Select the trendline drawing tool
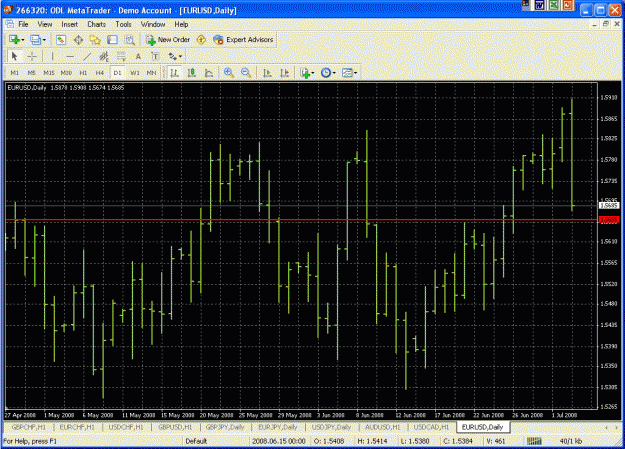The height and width of the screenshot is (449, 625). click(x=87, y=56)
